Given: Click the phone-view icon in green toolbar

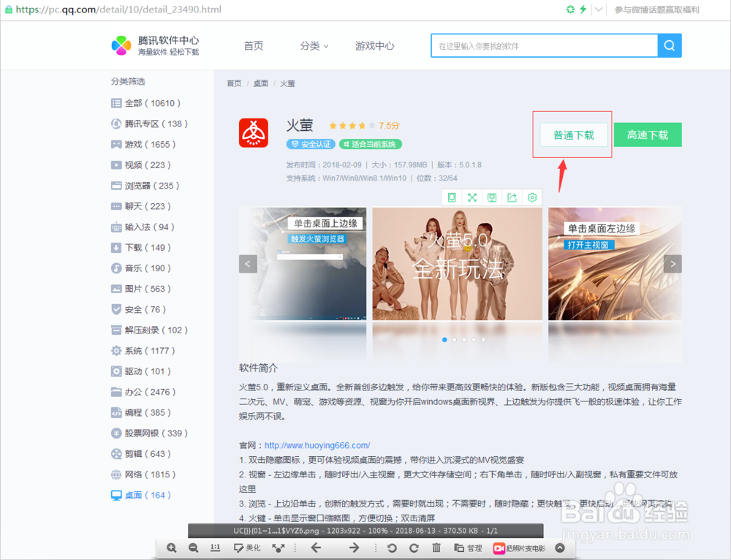Looking at the screenshot, I should point(452,197).
